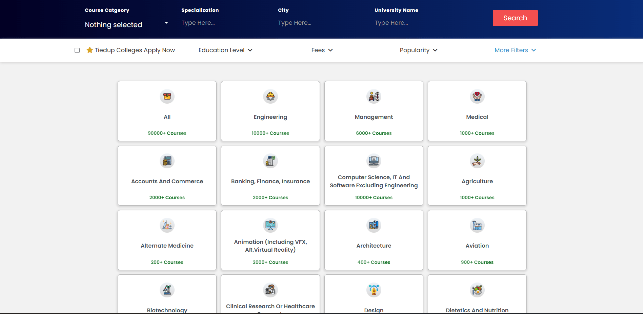
Task: Open the Course Category dropdown
Action: pos(129,25)
